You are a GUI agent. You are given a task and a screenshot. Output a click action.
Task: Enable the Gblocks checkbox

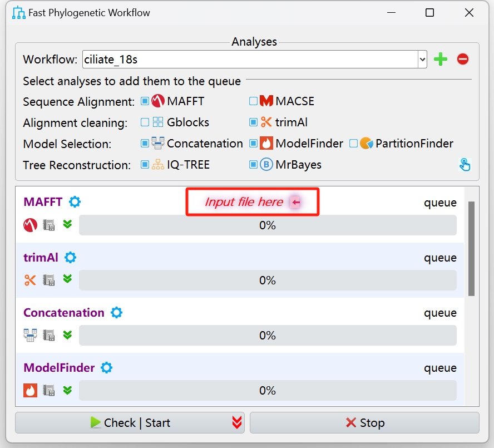(145, 122)
